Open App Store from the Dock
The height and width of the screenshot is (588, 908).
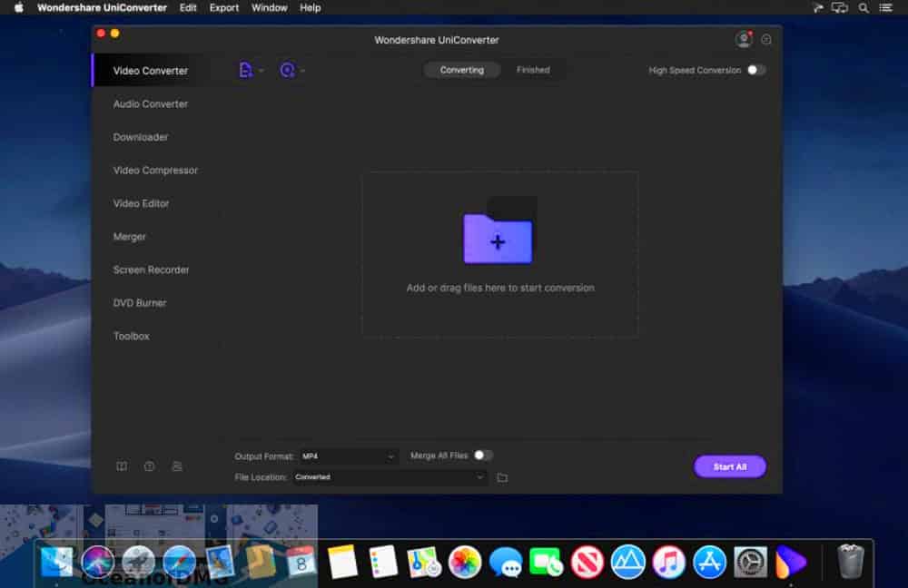point(709,562)
